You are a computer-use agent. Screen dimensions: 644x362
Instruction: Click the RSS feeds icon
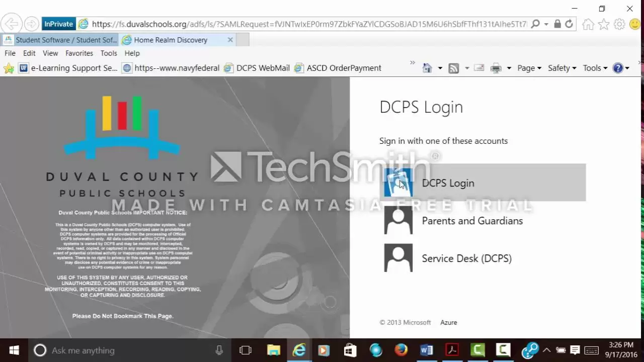click(x=454, y=68)
